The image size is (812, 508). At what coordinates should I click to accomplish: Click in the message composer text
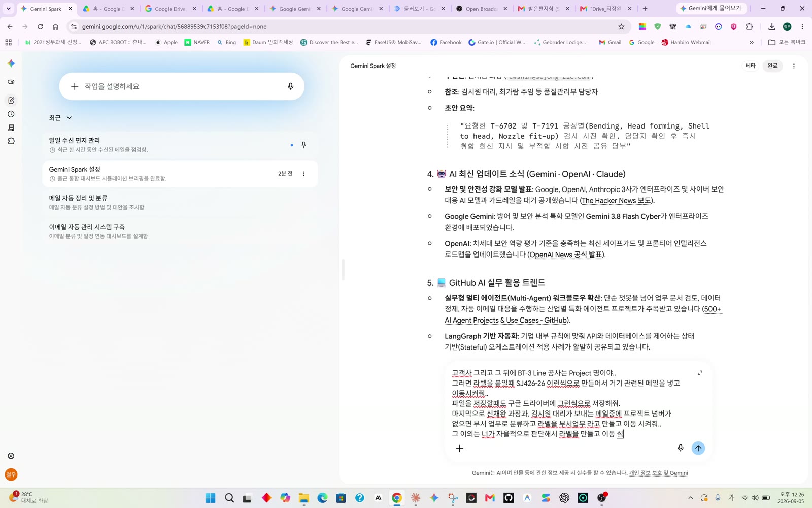[x=566, y=403]
